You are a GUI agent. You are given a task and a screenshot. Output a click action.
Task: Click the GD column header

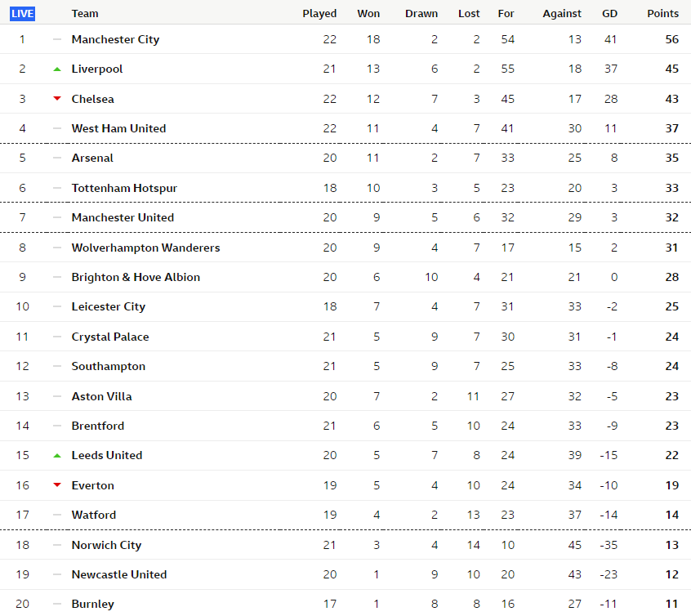click(x=610, y=14)
